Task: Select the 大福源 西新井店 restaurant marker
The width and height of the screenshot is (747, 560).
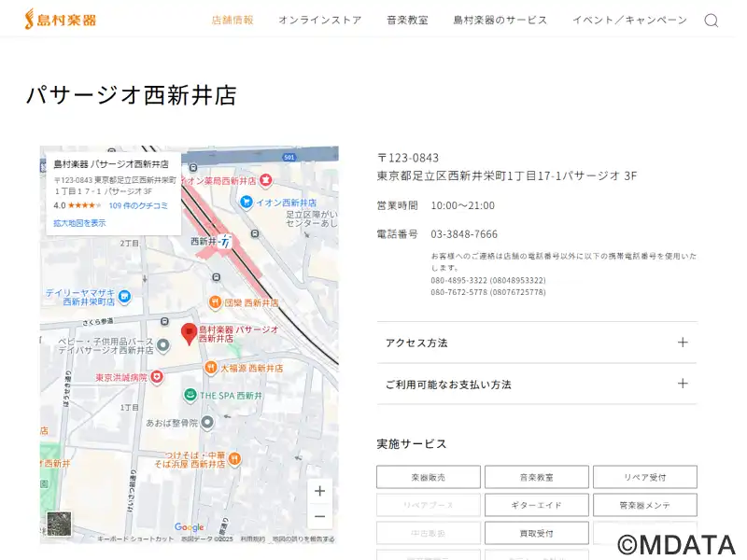Action: 211,367
